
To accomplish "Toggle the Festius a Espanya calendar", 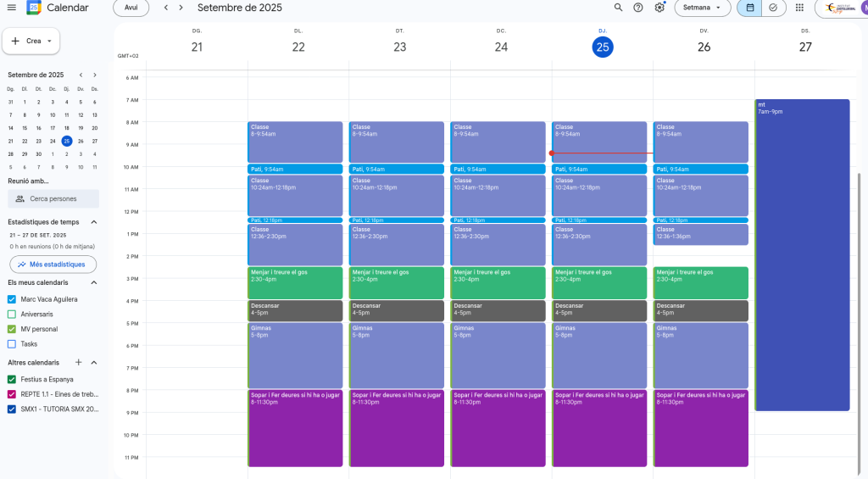I will pos(12,379).
